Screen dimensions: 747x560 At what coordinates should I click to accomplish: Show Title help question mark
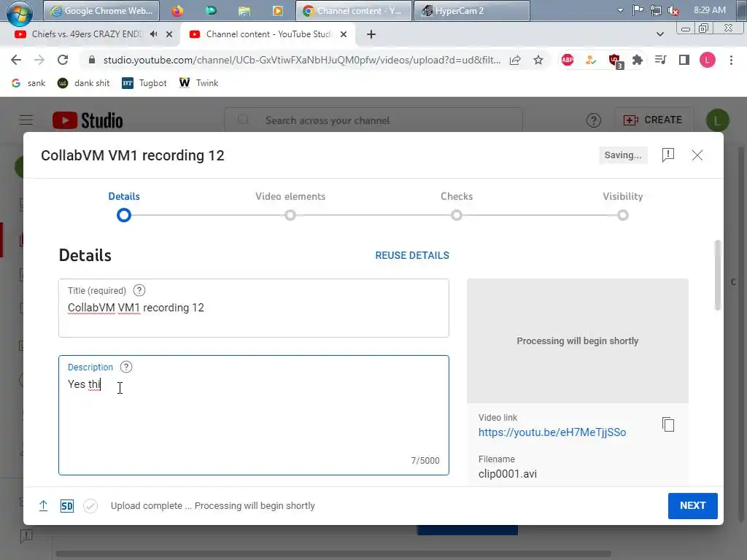point(139,290)
